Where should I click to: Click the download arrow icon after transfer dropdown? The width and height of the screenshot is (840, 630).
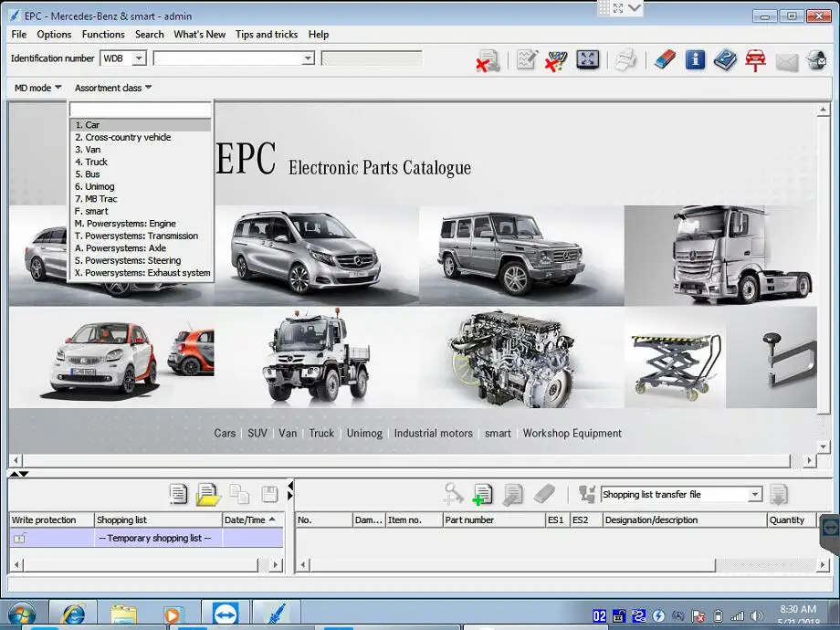coord(779,495)
